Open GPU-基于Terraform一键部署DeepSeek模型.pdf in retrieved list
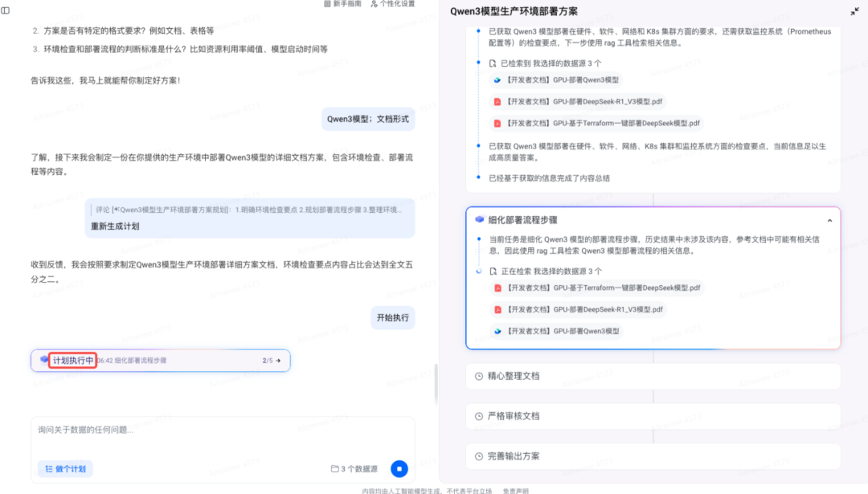The image size is (868, 494). (x=596, y=123)
